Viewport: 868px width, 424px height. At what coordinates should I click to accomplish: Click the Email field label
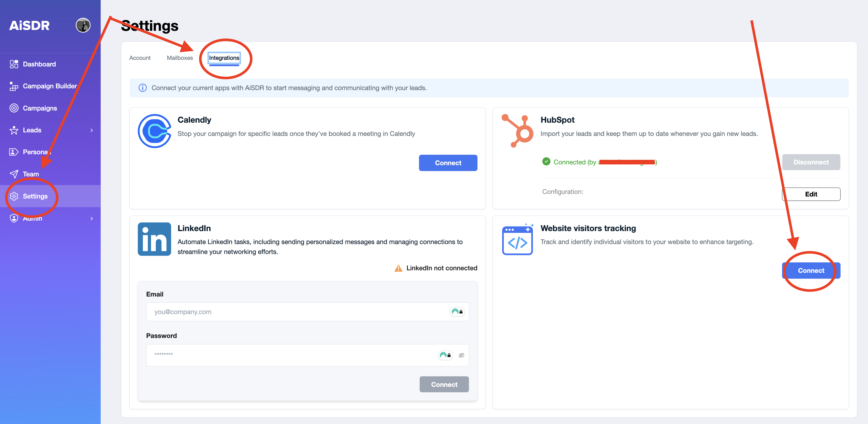click(155, 294)
